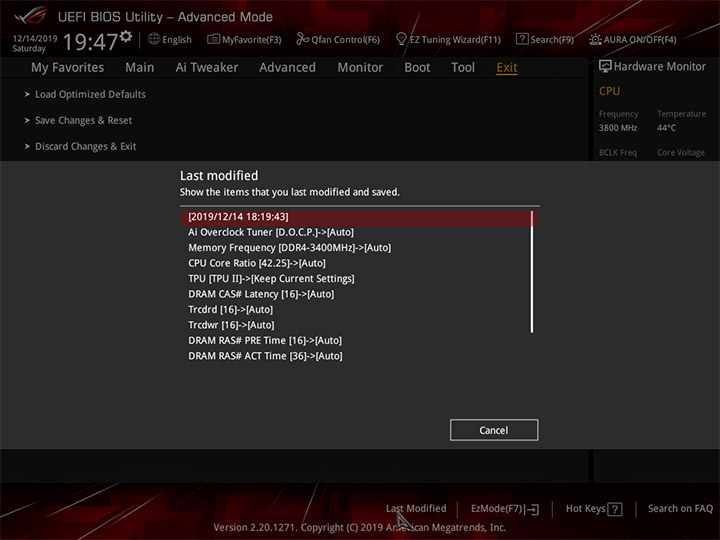Open clock settings gear icon
Viewport: 720px width, 540px height.
click(x=126, y=36)
